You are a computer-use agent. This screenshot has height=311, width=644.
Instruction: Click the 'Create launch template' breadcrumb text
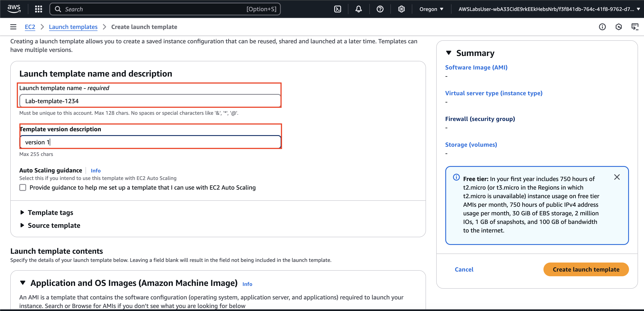[x=144, y=27]
